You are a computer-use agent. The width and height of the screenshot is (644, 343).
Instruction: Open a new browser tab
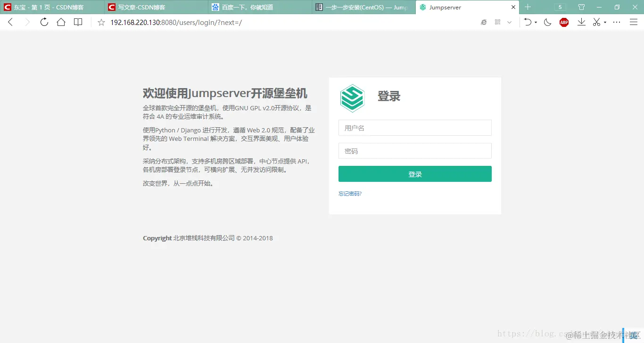528,7
